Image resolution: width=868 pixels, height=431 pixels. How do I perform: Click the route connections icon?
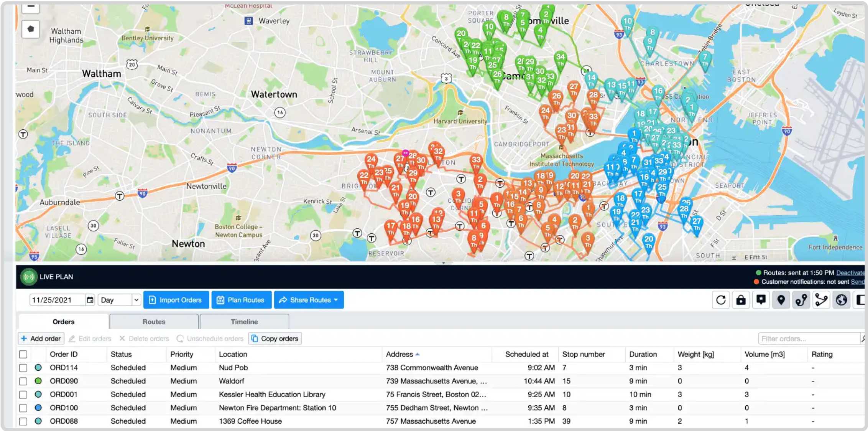click(822, 300)
